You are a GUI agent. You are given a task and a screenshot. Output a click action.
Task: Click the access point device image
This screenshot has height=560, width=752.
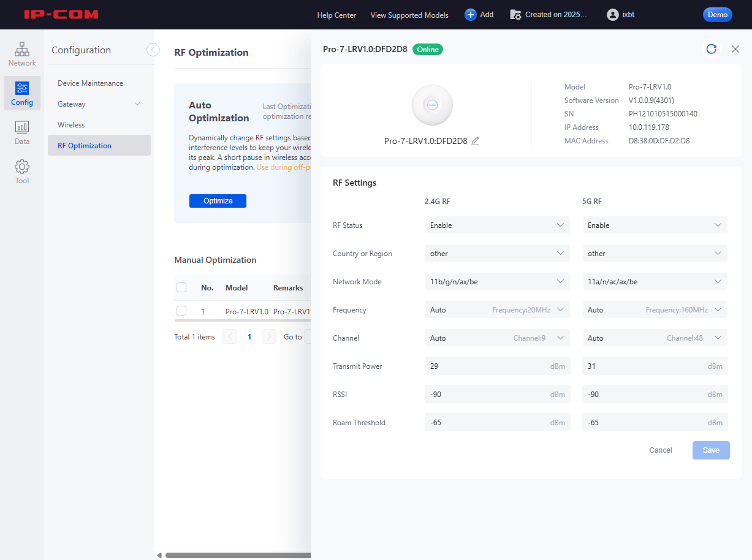(432, 105)
